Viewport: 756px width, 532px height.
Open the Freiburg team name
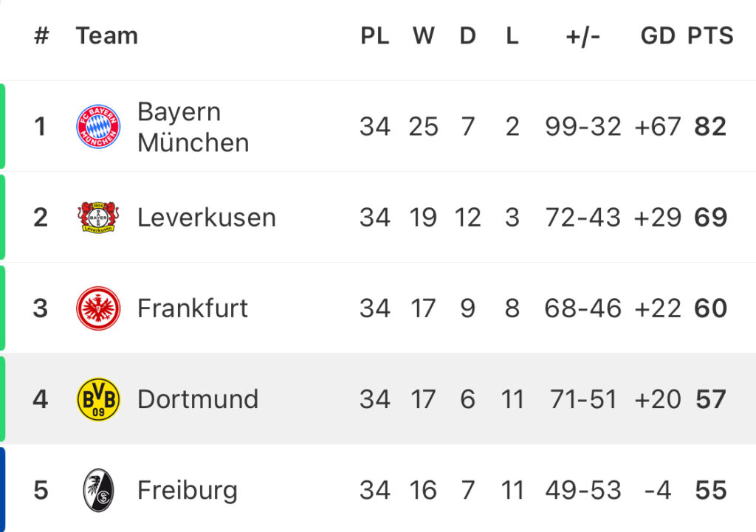click(188, 491)
